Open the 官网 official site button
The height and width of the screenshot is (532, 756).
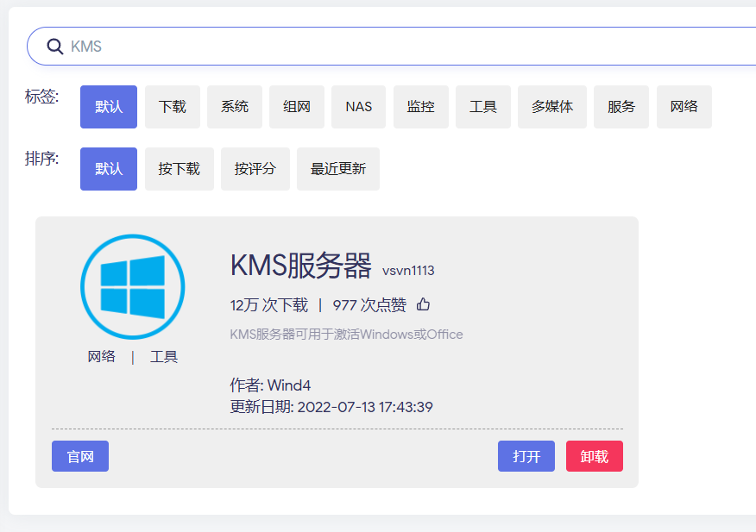(x=80, y=456)
